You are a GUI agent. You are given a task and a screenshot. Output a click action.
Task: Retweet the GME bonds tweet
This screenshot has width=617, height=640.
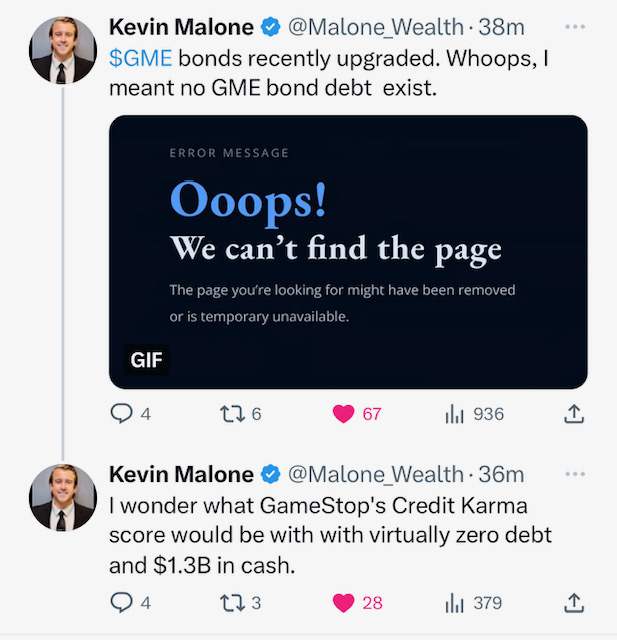[230, 413]
